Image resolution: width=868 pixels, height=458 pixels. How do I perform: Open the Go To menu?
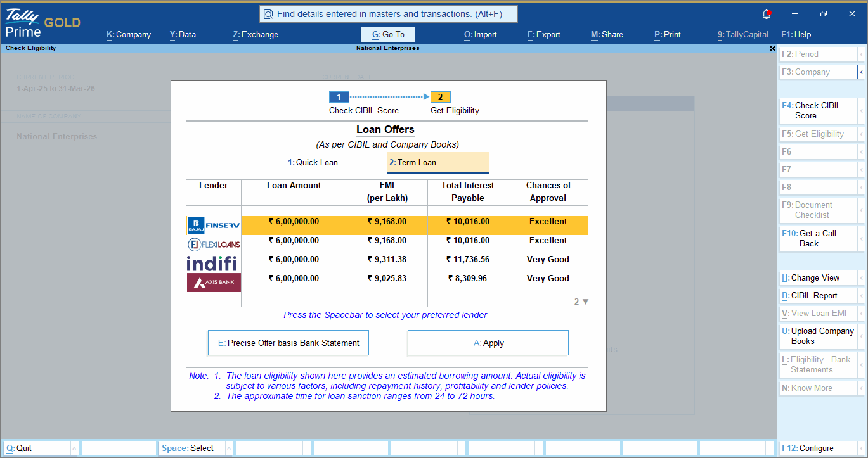pyautogui.click(x=388, y=34)
